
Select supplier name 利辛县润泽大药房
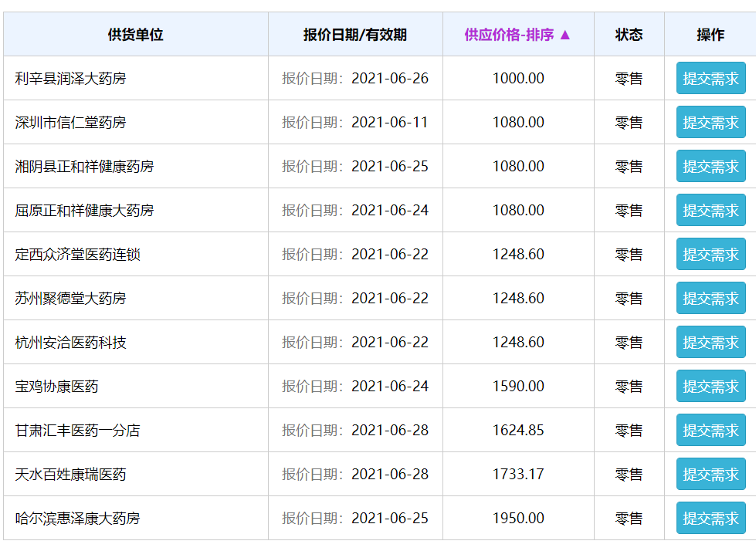point(70,79)
